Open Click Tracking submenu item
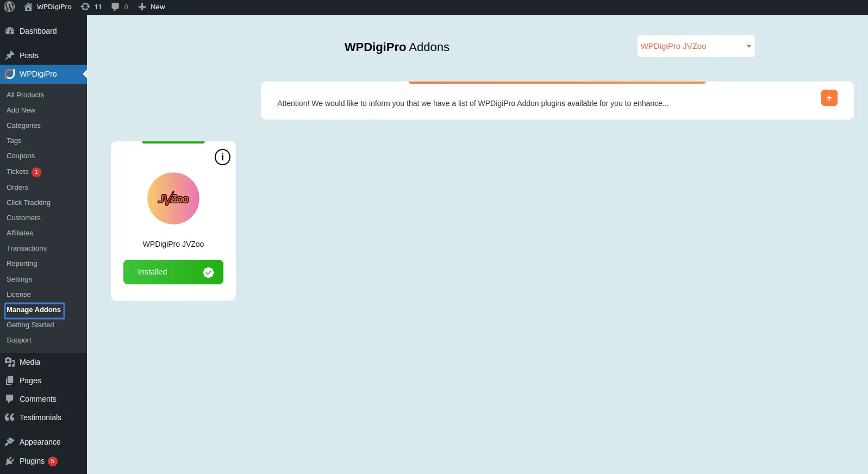Viewport: 868px width, 474px height. (28, 202)
